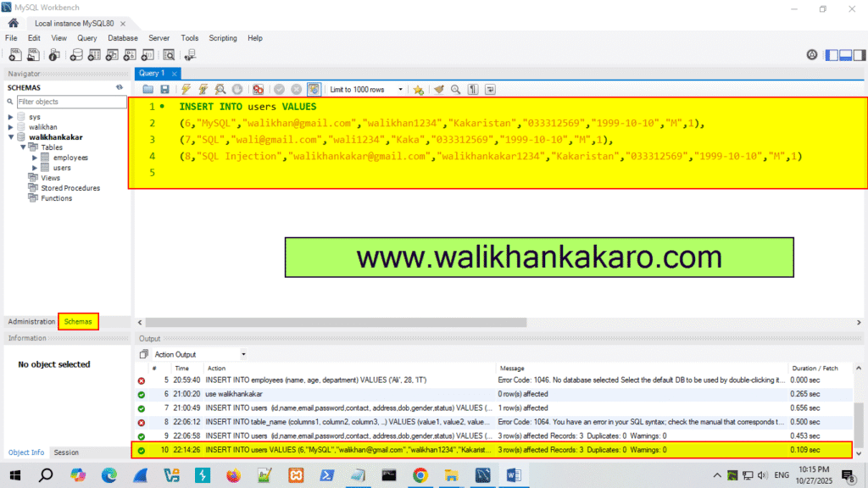
Task: Open the Limit to 1000 rows dropdown
Action: click(x=400, y=89)
